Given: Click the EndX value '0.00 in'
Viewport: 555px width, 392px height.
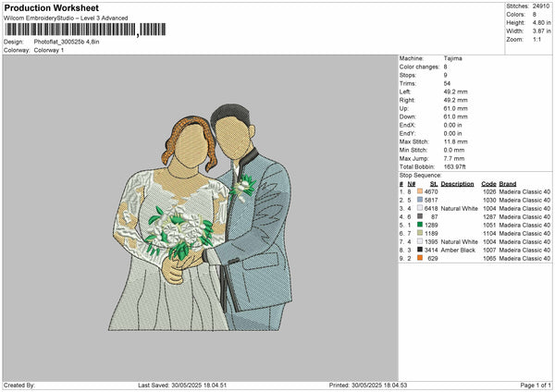Looking at the screenshot, I should (x=452, y=125).
